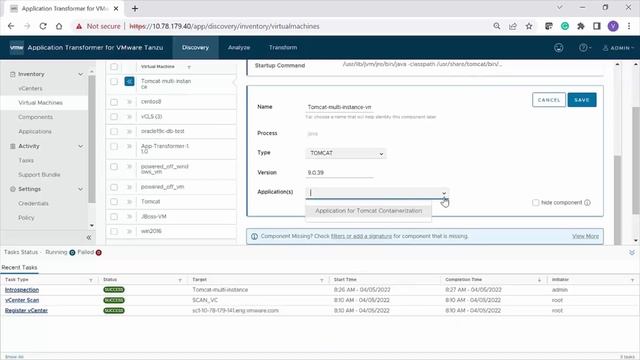Select Application for Tomcat Containerization option
The image size is (640, 360).
click(369, 211)
